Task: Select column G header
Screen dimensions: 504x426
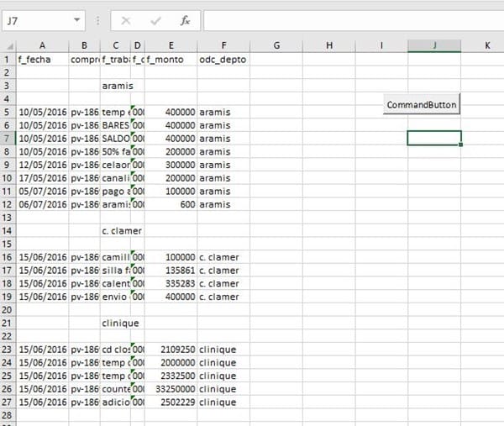Action: click(x=276, y=46)
